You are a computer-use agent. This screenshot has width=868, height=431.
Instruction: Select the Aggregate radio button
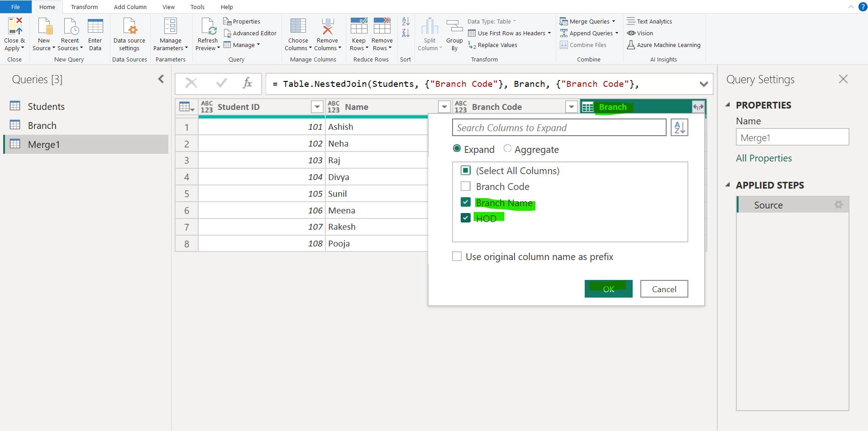(507, 148)
